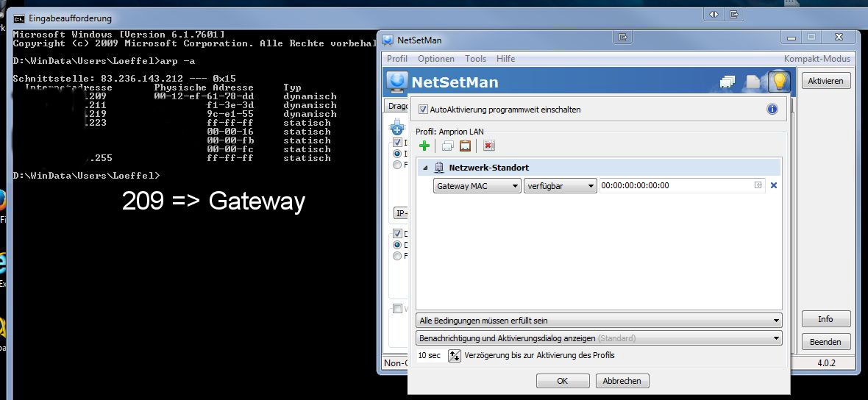Select the selected radio button labeled D

click(x=397, y=245)
